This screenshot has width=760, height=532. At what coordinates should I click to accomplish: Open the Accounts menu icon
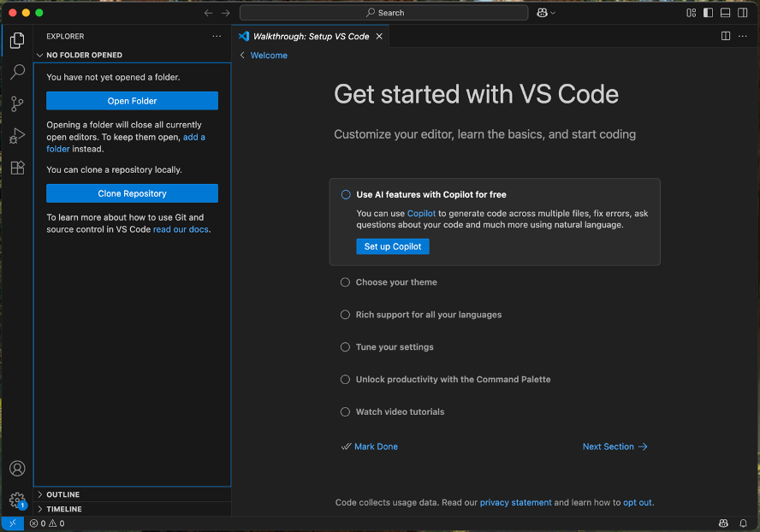(x=17, y=469)
